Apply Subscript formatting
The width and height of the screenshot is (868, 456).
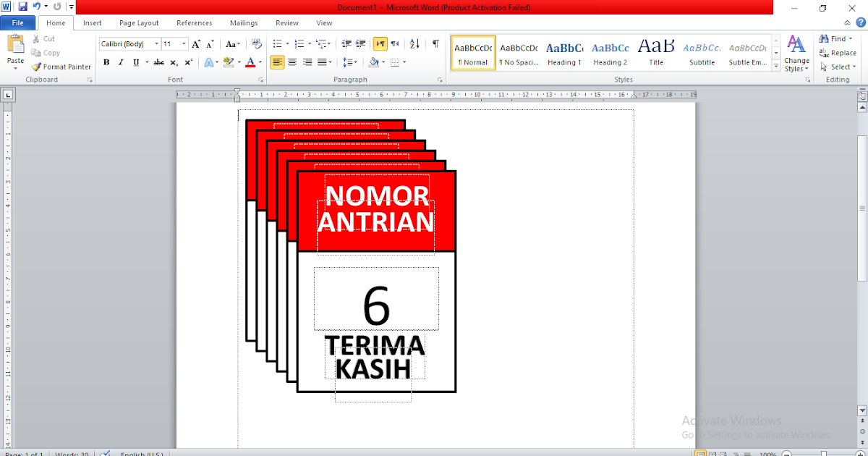coord(173,62)
